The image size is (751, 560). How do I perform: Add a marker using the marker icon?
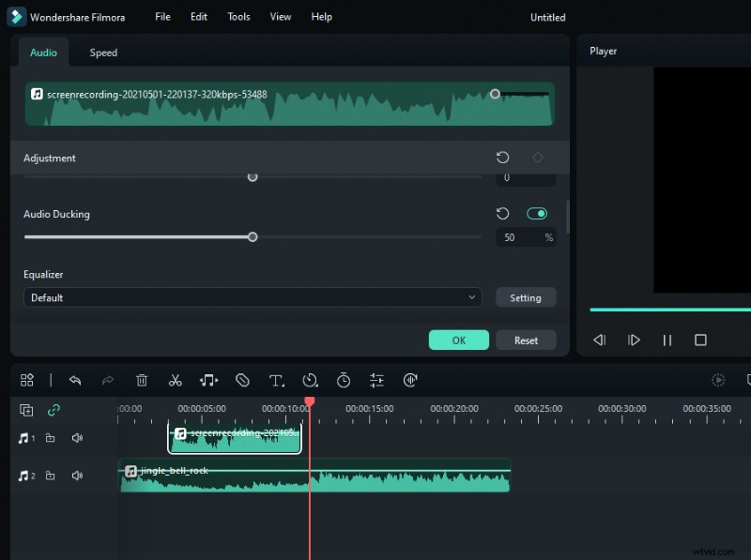click(x=242, y=380)
